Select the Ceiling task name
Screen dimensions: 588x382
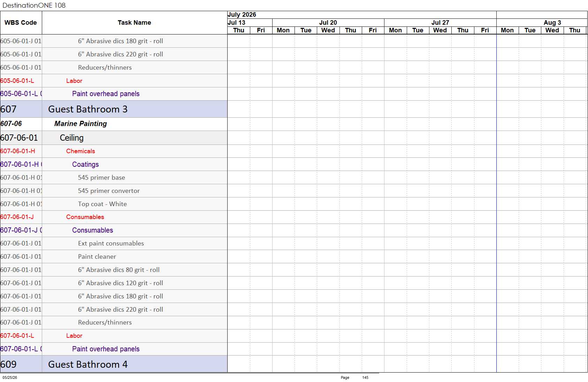click(71, 138)
